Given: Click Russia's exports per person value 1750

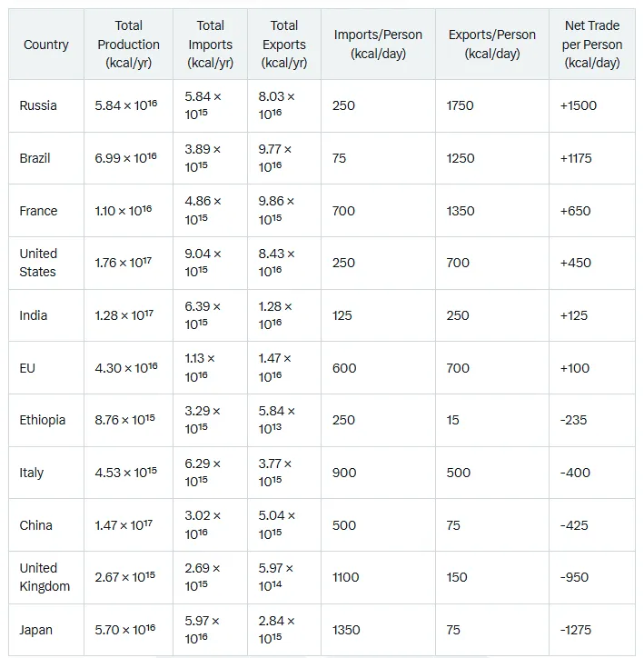Looking at the screenshot, I should pyautogui.click(x=460, y=105).
